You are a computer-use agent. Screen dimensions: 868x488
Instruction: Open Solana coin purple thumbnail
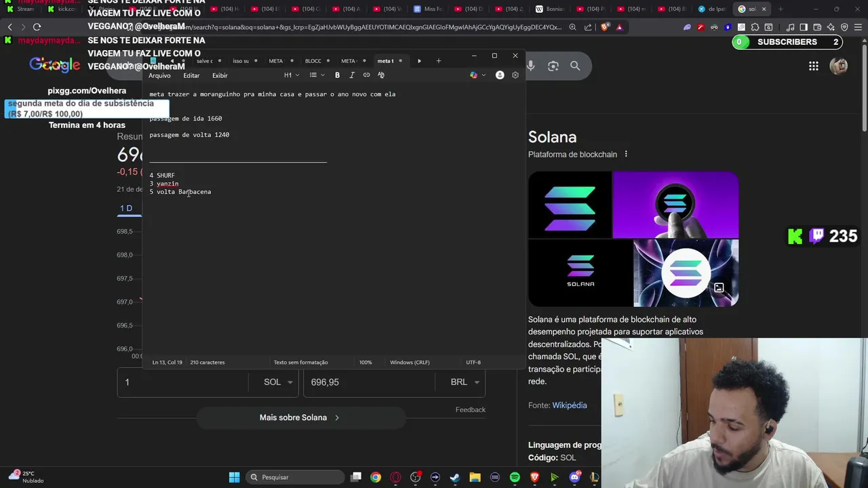675,205
